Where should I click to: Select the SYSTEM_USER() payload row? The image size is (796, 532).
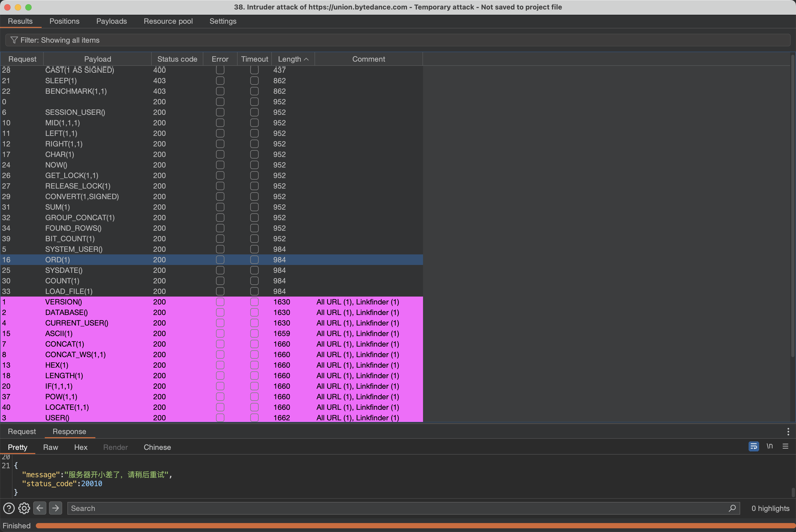click(x=212, y=249)
